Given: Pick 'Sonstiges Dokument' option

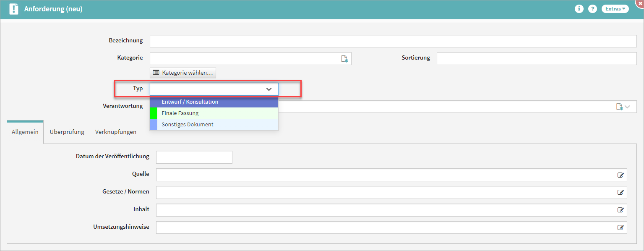Looking at the screenshot, I should click(x=214, y=125).
